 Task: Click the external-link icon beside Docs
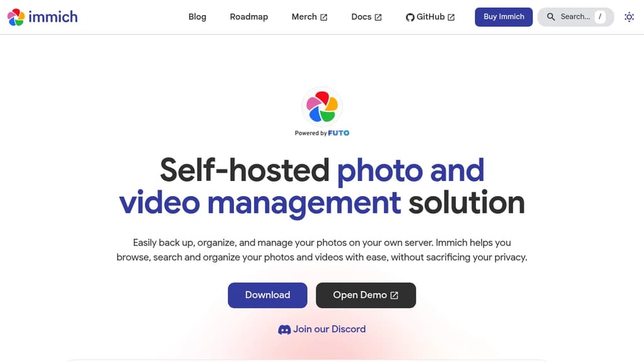378,17
